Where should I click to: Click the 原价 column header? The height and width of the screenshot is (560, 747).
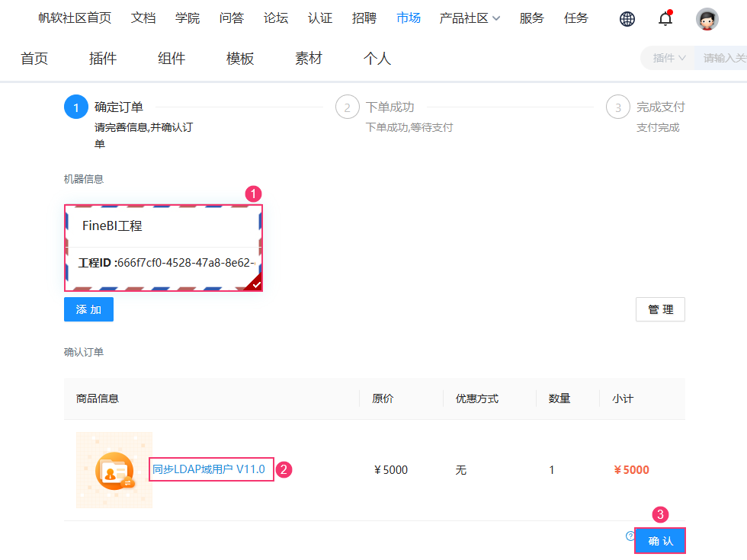point(383,398)
